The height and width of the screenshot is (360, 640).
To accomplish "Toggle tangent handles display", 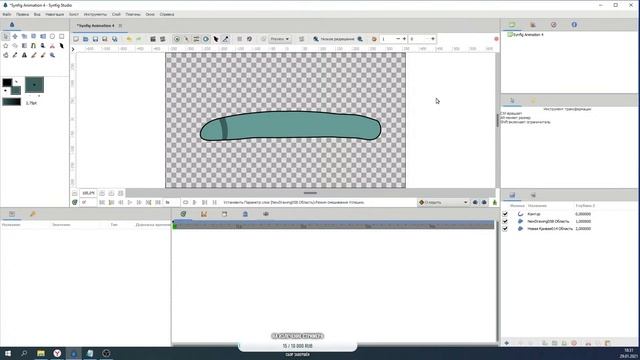I will pos(196,39).
